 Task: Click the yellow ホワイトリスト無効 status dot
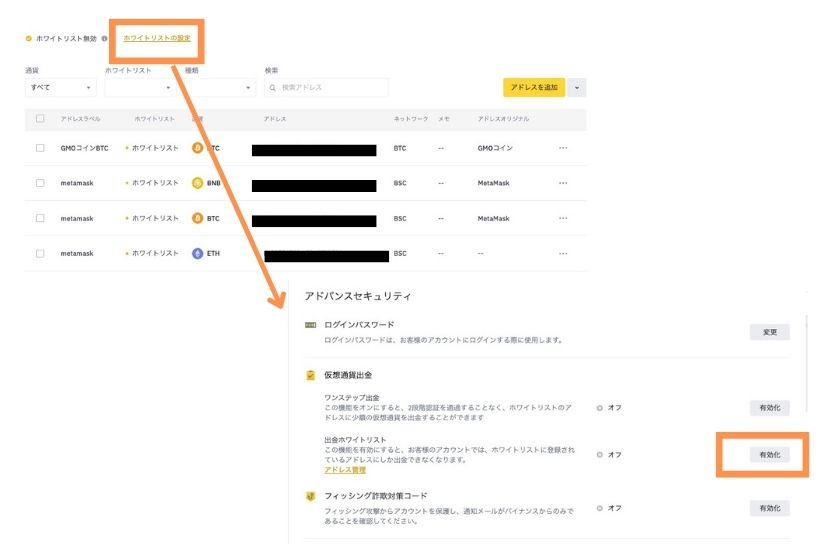pyautogui.click(x=28, y=39)
